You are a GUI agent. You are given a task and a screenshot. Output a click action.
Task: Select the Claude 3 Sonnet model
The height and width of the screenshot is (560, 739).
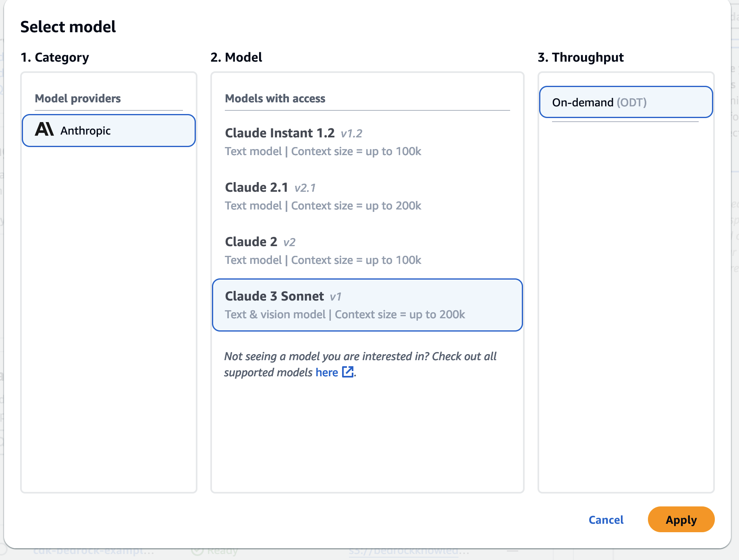click(x=367, y=305)
